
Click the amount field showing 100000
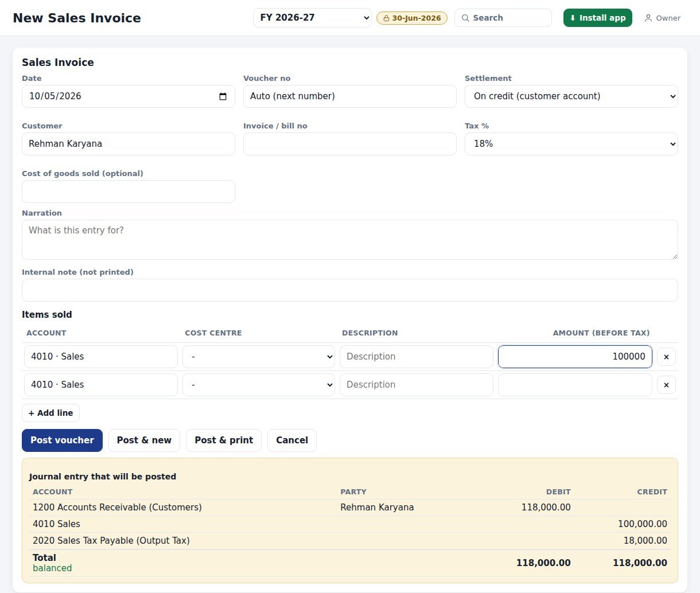575,357
